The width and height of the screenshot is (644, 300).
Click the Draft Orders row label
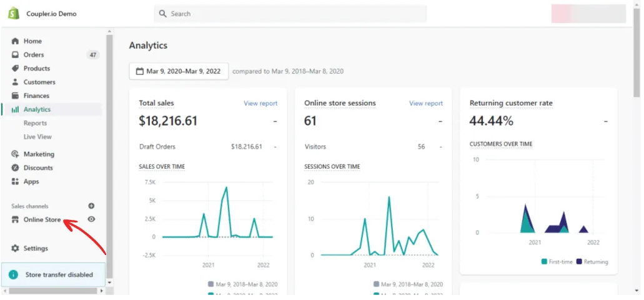[x=157, y=146]
